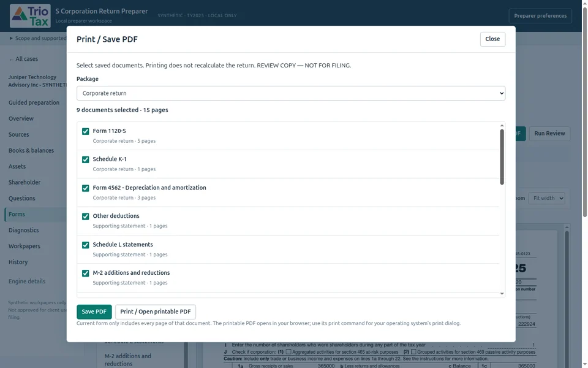Open the Sources sidebar item
This screenshot has height=368, width=588.
(x=19, y=134)
